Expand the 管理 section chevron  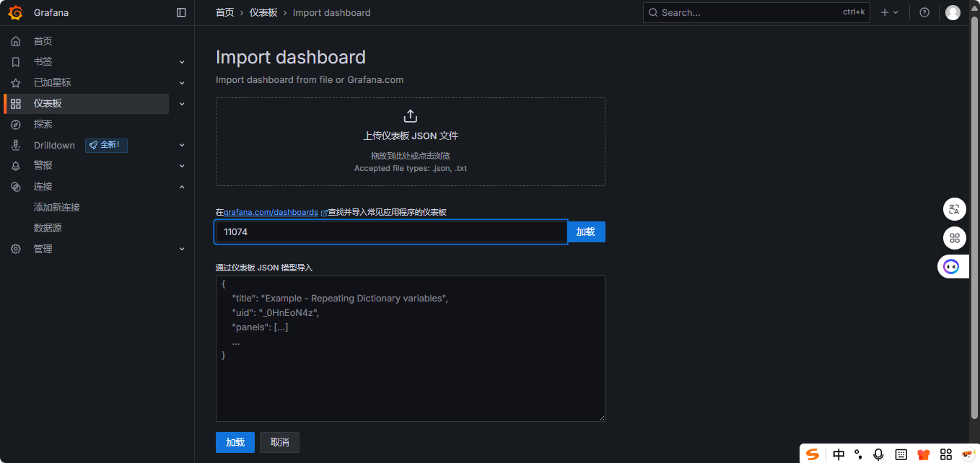pos(182,249)
